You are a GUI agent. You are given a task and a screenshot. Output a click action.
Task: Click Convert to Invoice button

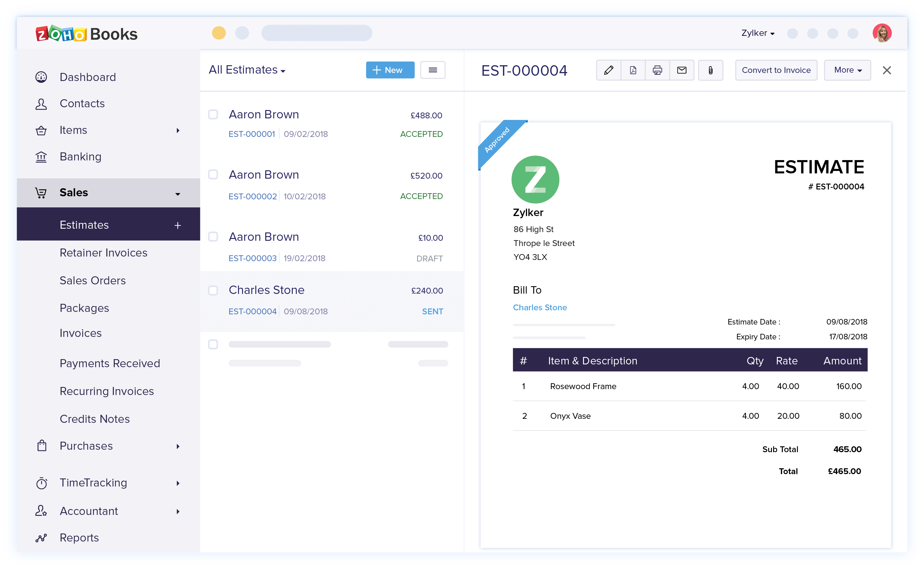(x=776, y=70)
